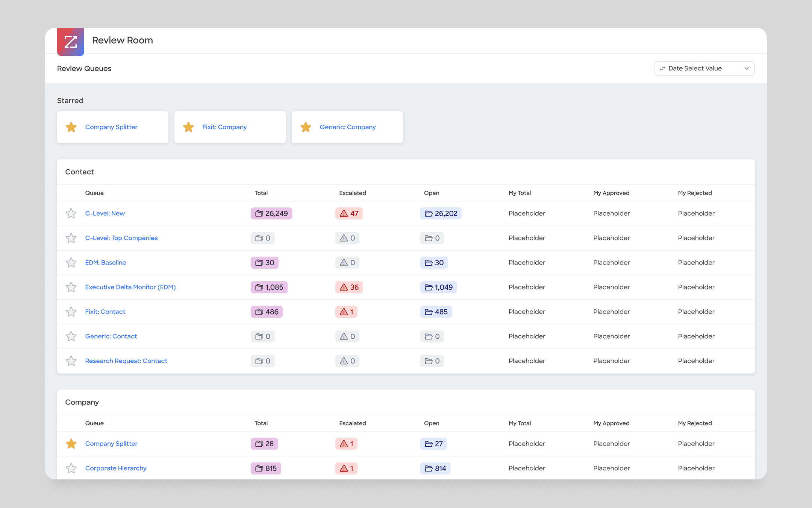Screen dimensions: 812x508
Task: Star the Generic: Contact queue
Action: pyautogui.click(x=71, y=336)
